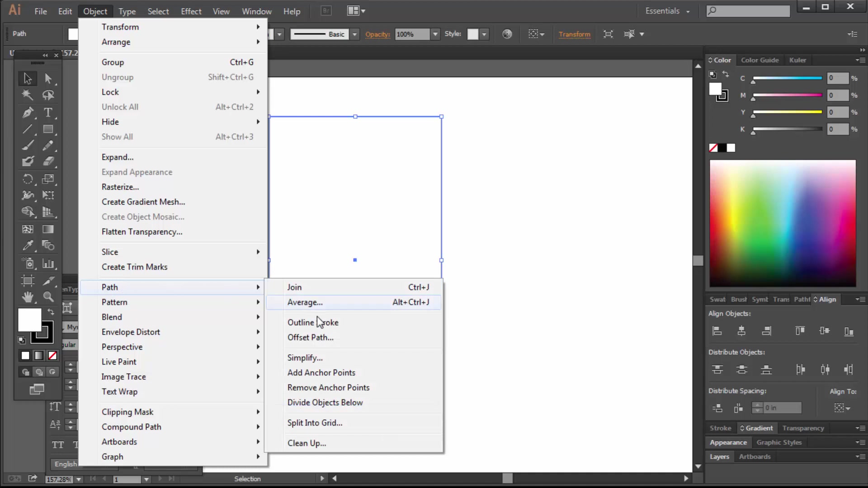Select the Eyedropper tool
Image resolution: width=868 pixels, height=488 pixels.
click(x=27, y=245)
